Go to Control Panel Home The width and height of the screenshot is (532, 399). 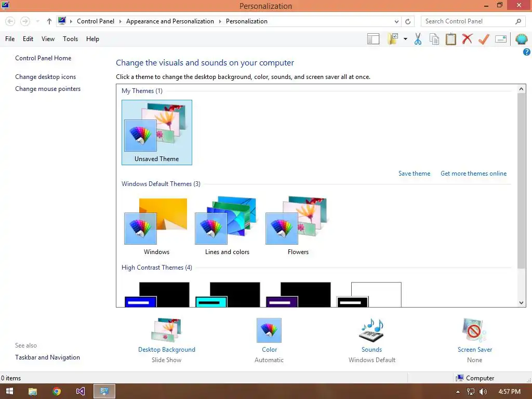click(x=43, y=58)
